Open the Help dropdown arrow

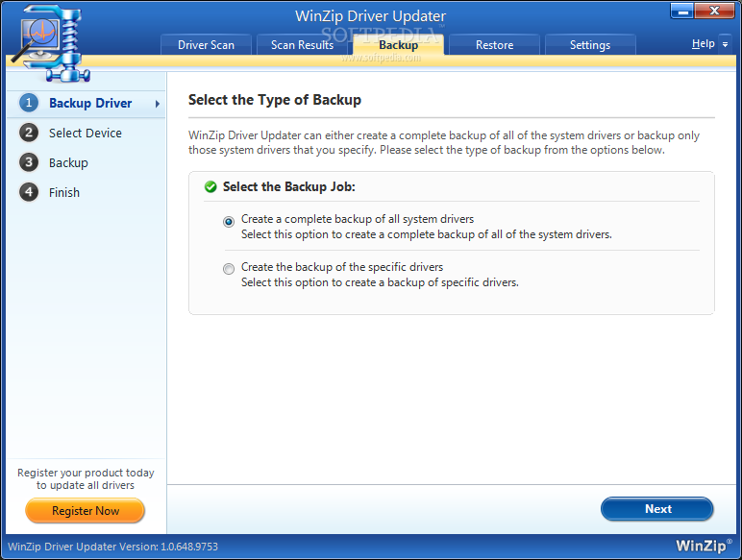click(725, 44)
